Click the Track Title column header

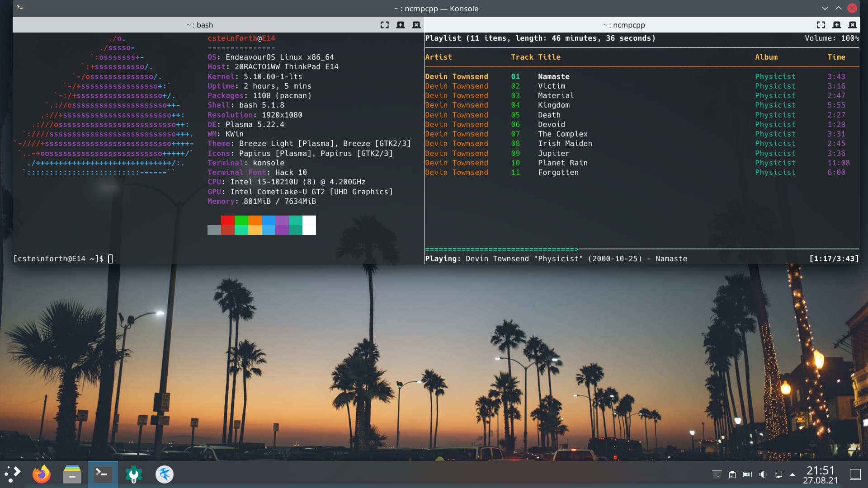tap(536, 57)
